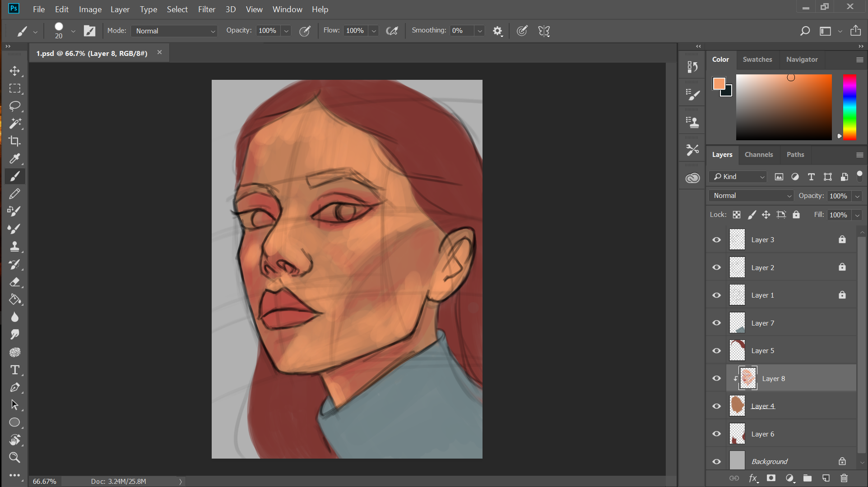Select the Zoom tool

[15, 458]
